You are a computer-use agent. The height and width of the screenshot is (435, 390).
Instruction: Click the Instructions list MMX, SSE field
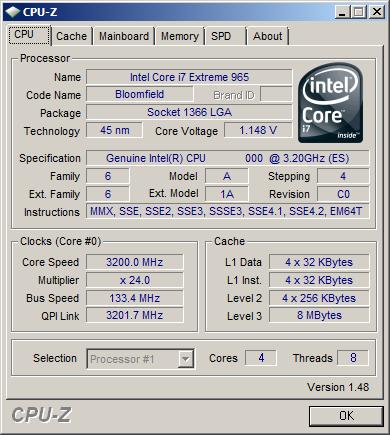(228, 211)
